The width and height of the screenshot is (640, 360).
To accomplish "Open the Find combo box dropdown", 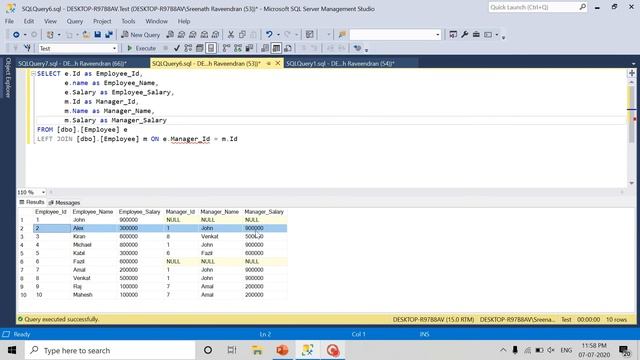I will [438, 35].
